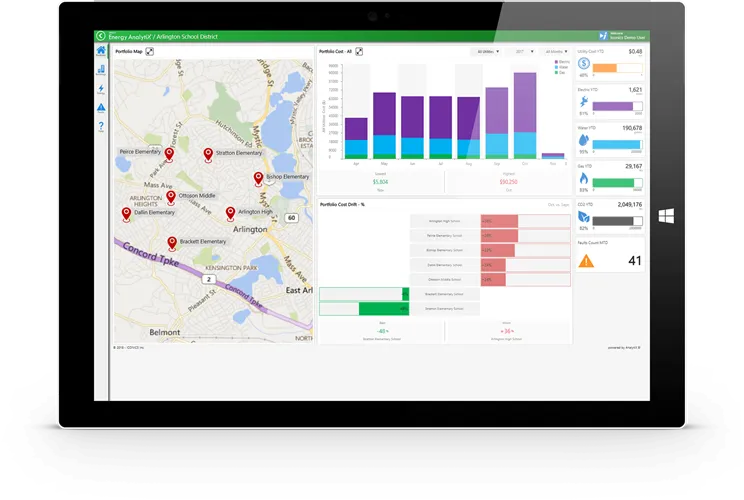Open the Faults warning triangle sidebar icon

101,108
